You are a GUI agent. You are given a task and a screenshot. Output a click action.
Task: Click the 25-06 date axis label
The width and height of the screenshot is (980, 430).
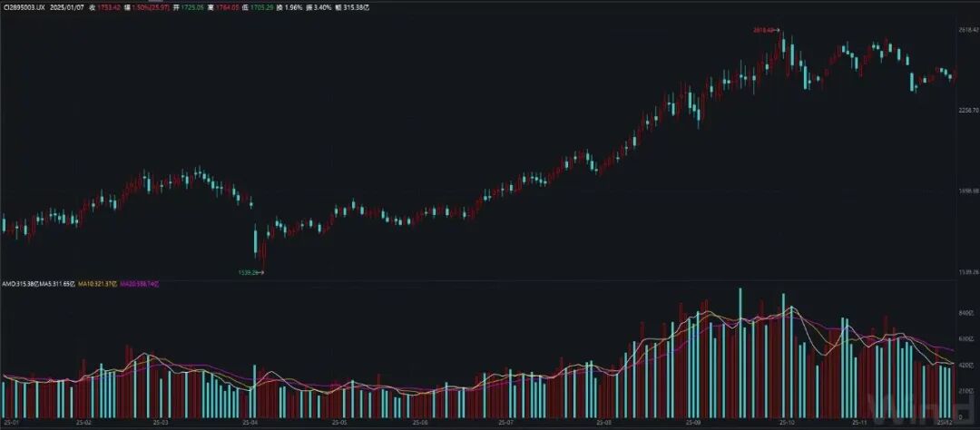(421, 423)
